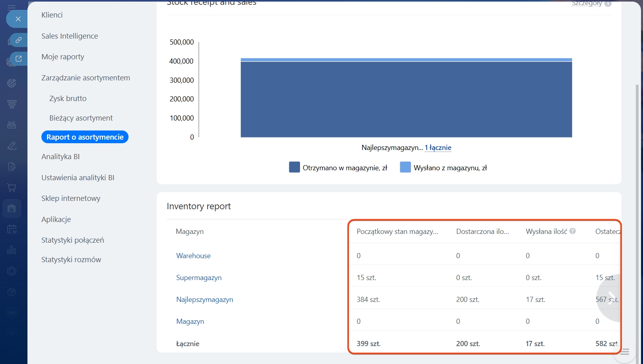Click the shopping cart sidebar icon
The image size is (643, 364).
tap(12, 187)
